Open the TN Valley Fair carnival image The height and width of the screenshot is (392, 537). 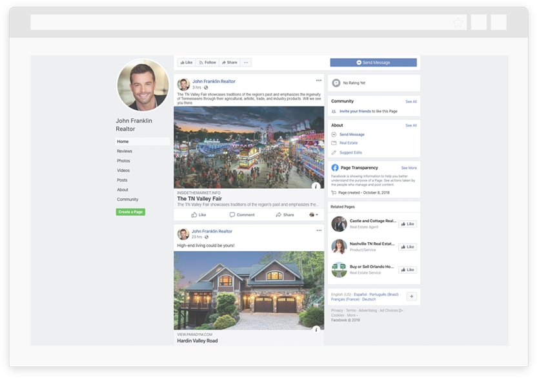248,147
